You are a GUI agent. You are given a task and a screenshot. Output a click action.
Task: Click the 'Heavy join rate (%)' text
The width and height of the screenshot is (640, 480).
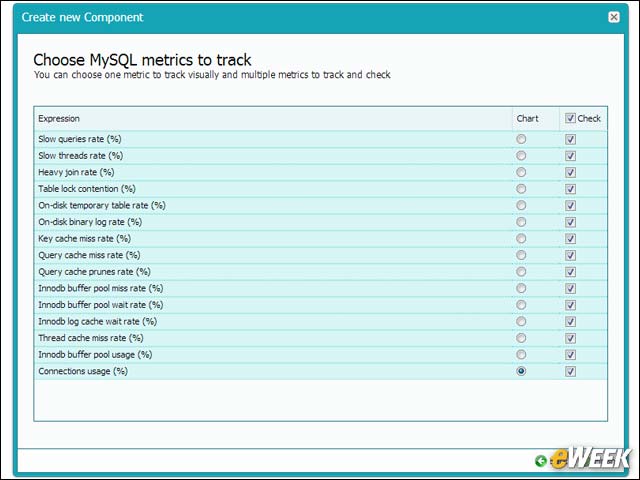tap(76, 172)
